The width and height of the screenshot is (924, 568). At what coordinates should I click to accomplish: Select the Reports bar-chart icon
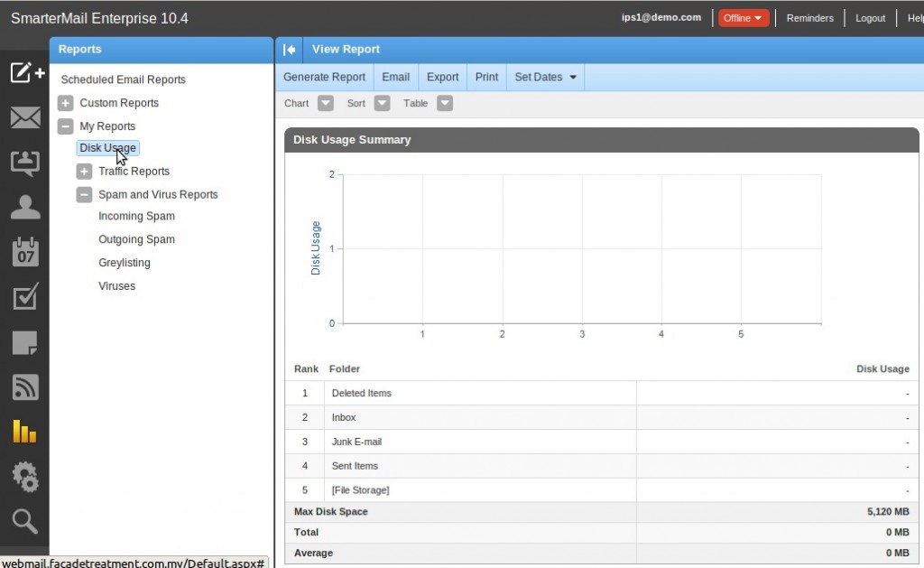(x=24, y=432)
